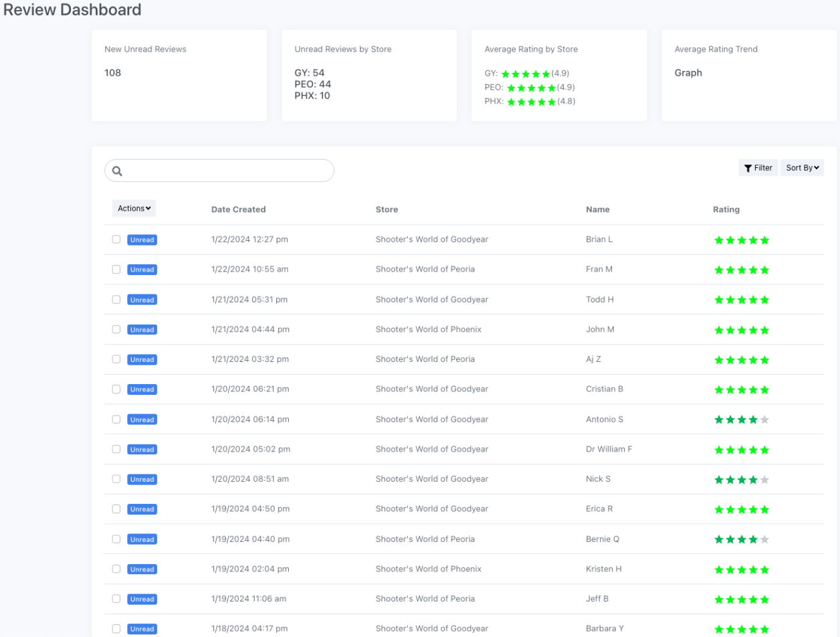Select the checkbox for Nick S's review
Screen dimensions: 840x637
click(116, 478)
